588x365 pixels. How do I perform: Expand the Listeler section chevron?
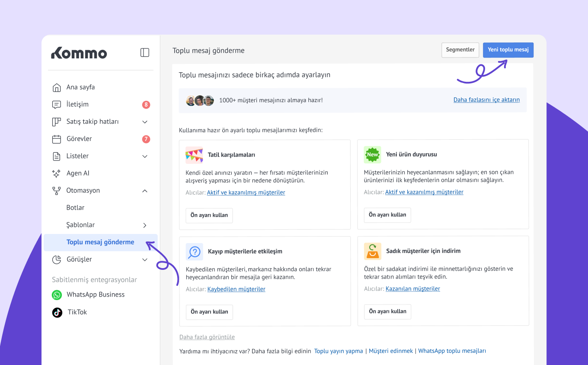click(145, 156)
